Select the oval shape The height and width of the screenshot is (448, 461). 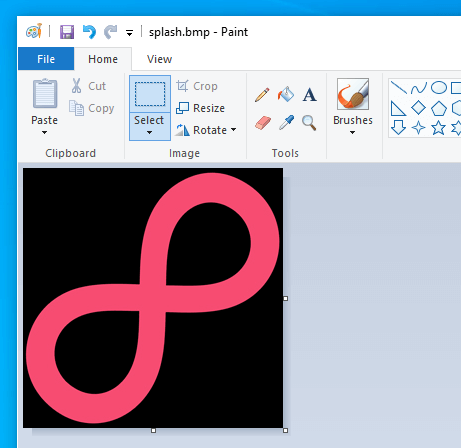pos(439,88)
